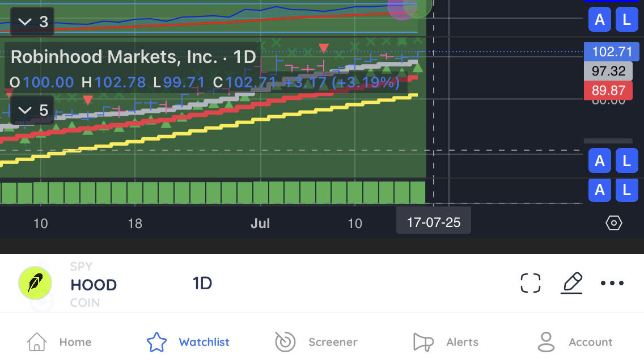Open the drawing pencil tool

point(571,283)
